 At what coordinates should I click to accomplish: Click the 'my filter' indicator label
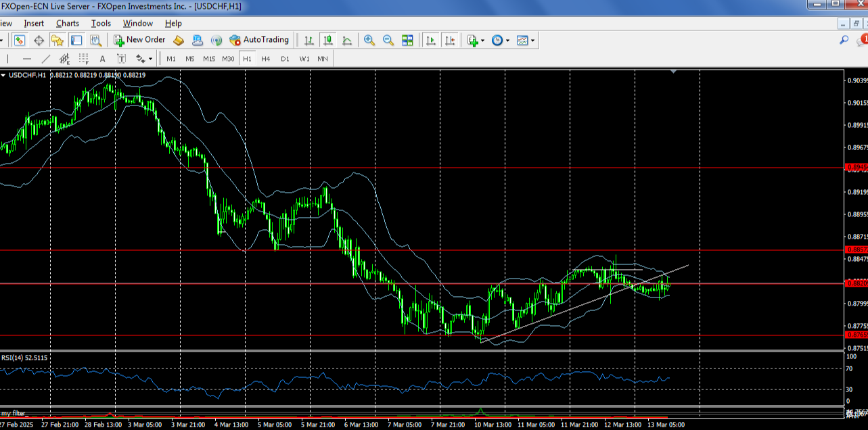(x=14, y=412)
